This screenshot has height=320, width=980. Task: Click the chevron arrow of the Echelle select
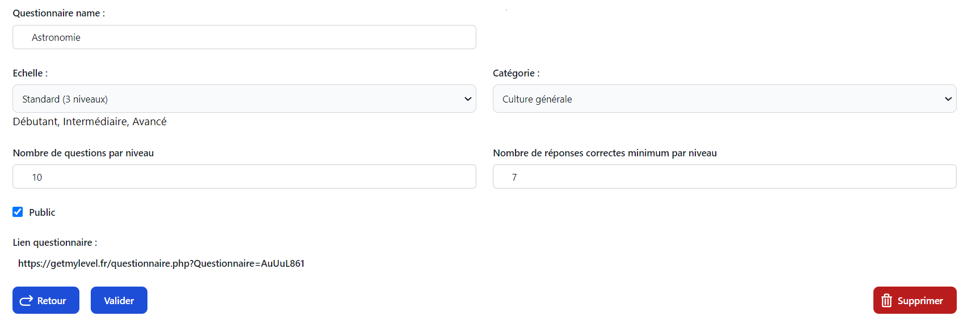[x=468, y=99]
